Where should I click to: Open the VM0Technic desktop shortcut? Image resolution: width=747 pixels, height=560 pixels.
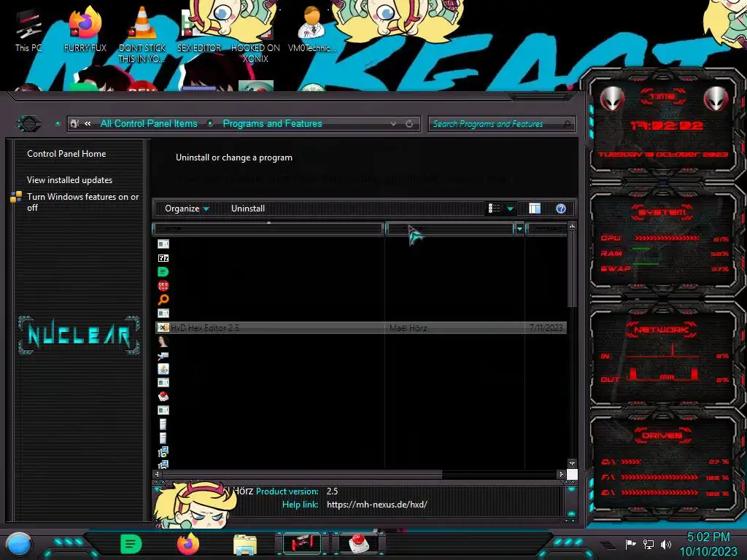point(312,30)
